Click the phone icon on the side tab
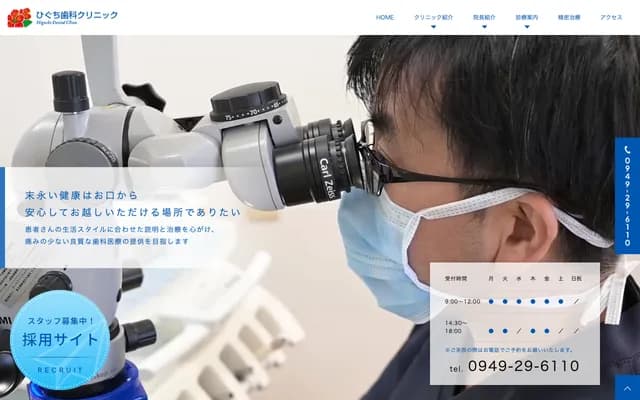 627,150
